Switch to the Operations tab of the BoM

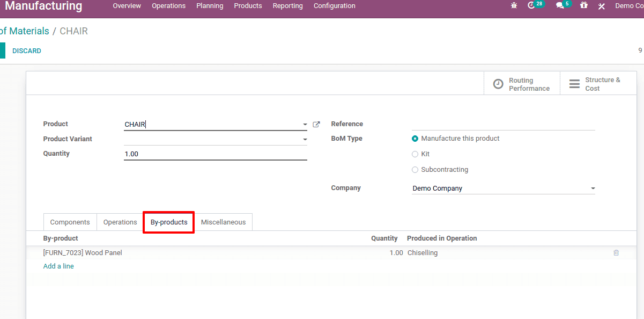[x=120, y=222]
